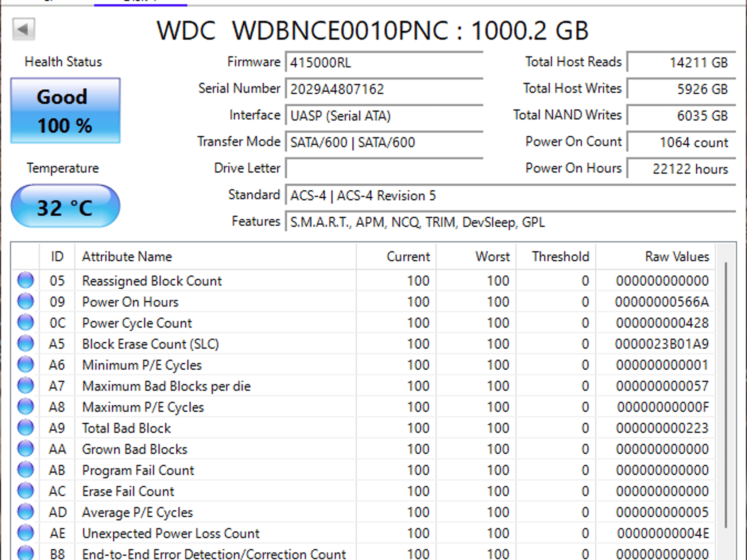This screenshot has height=560, width=747.
Task: Select the Power On Hours attribute in the table
Action: [x=130, y=302]
